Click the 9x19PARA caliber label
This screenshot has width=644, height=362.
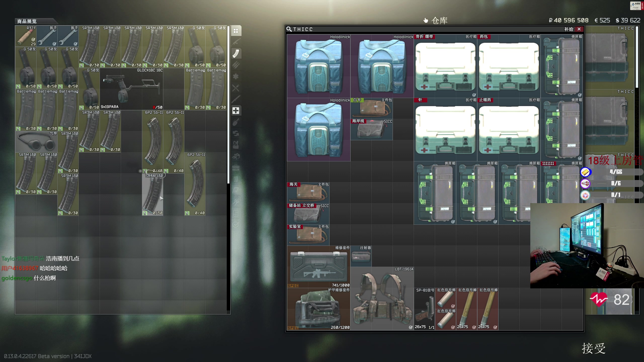pyautogui.click(x=109, y=107)
